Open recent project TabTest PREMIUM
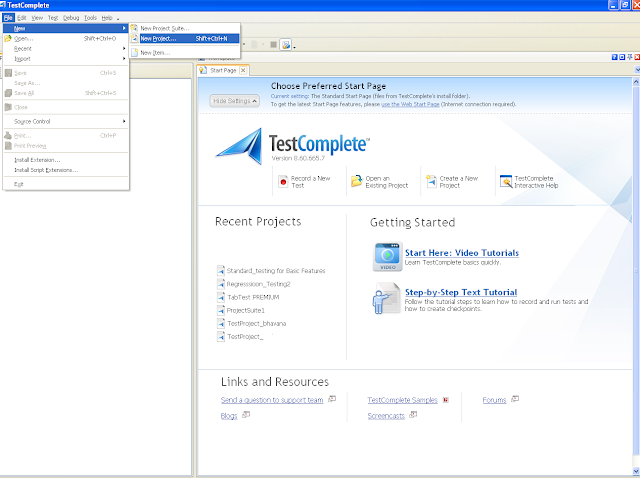The image size is (640, 479). tap(253, 297)
